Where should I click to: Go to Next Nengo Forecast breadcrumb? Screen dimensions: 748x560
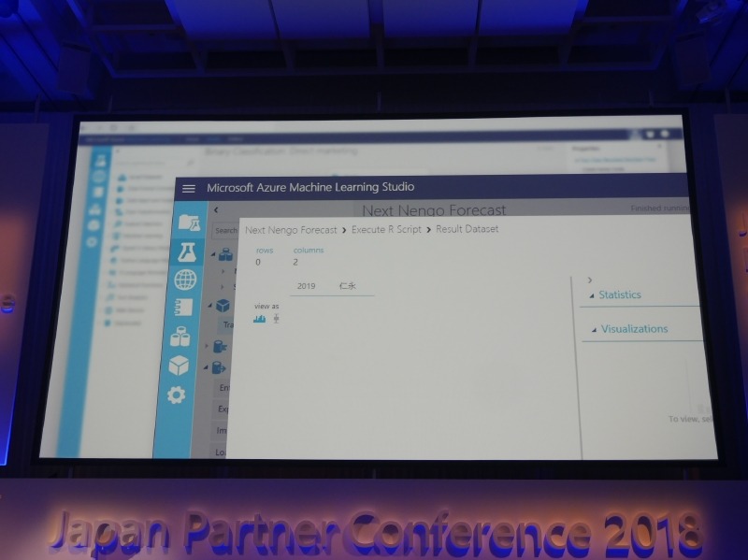pyautogui.click(x=291, y=230)
